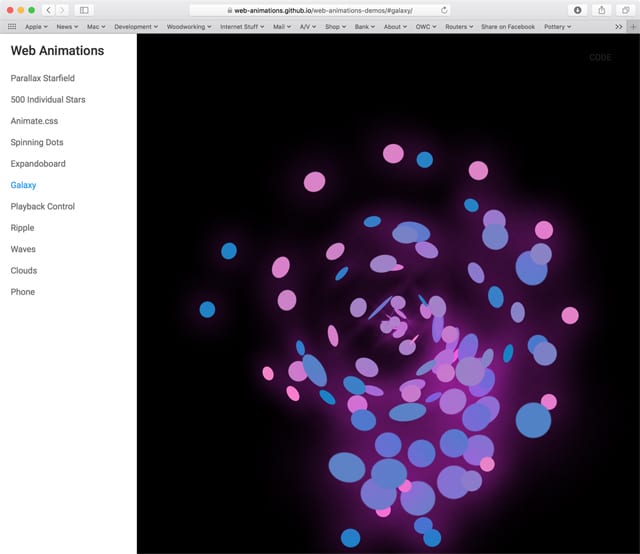Viewport: 640px width, 554px height.
Task: Click the Safari back arrow button
Action: (x=48, y=10)
